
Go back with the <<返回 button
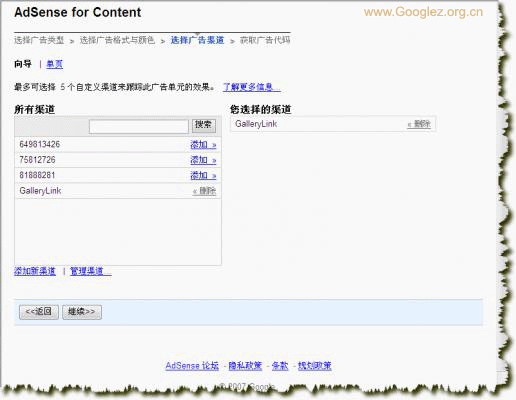39,312
